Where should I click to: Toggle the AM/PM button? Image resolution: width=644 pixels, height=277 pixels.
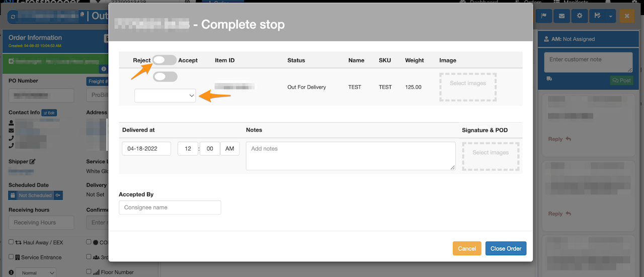tap(229, 149)
